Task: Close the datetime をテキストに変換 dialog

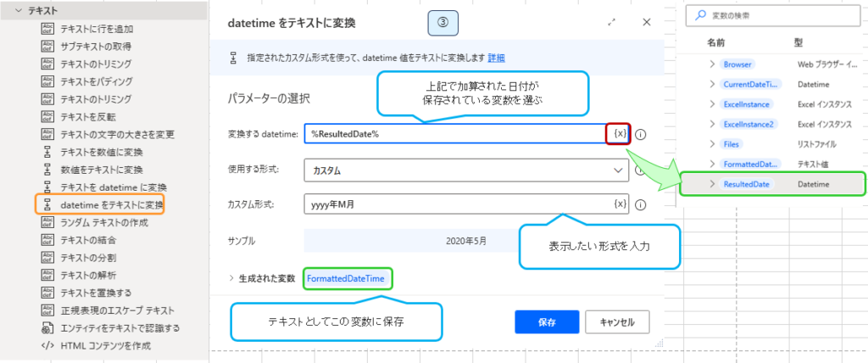Action: click(646, 22)
